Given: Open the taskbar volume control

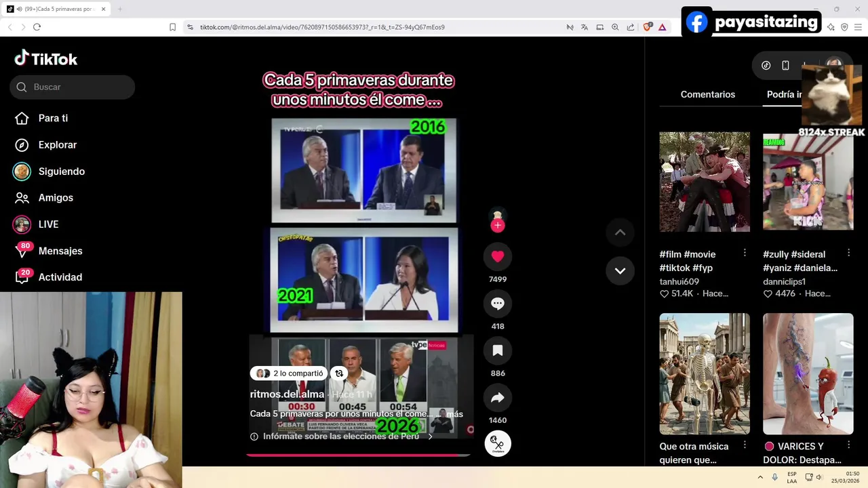Looking at the screenshot, I should [x=819, y=477].
